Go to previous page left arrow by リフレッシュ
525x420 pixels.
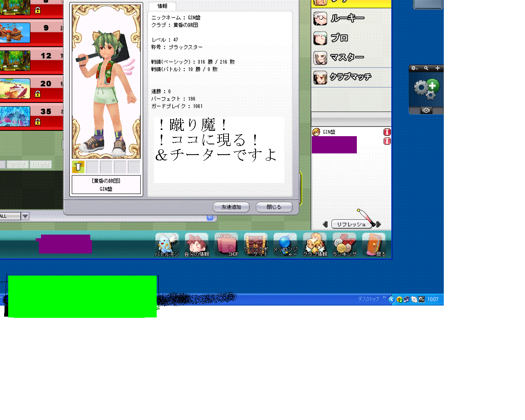[325, 224]
